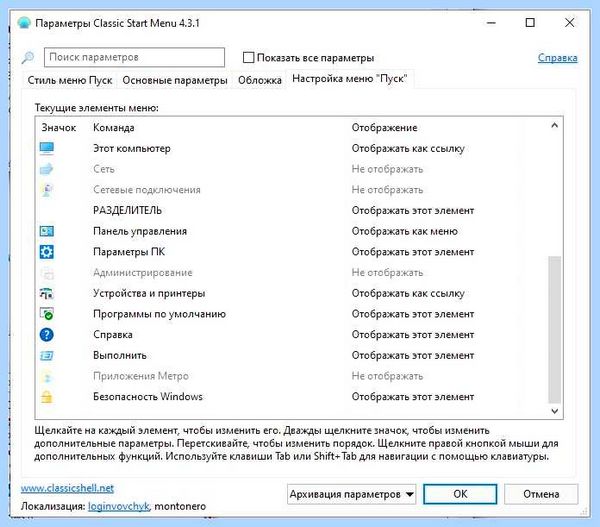Screen dimensions: 600x527
Task: Click display value of Выполнить row
Action: click(x=412, y=355)
